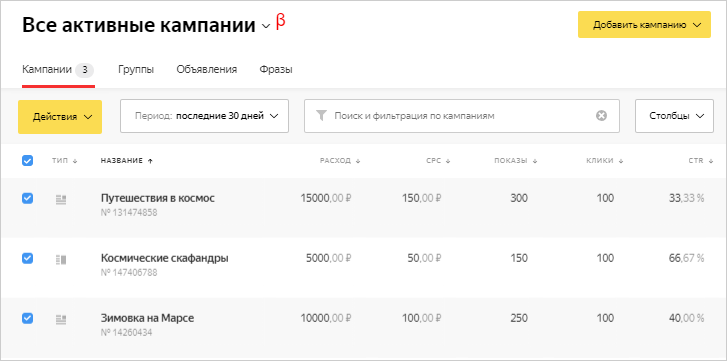
Task: Uncheck the Космические скафандры checkbox
Action: [x=27, y=258]
